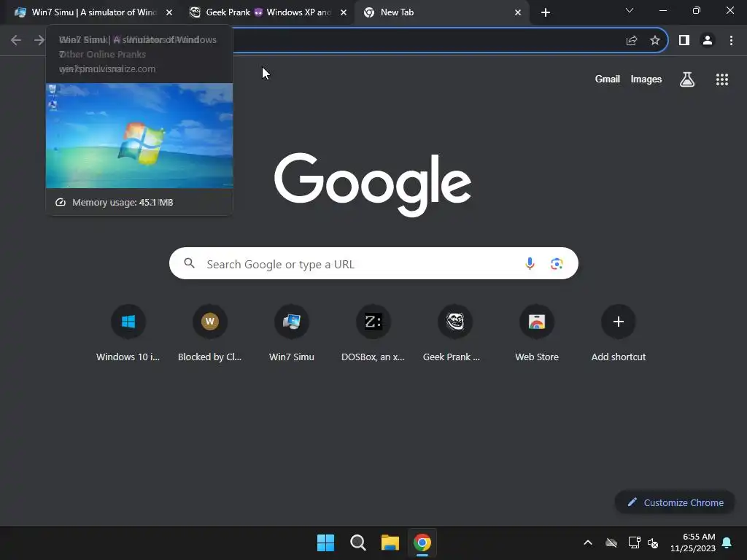This screenshot has height=560, width=747.
Task: Open the Gmail link
Action: 608,79
